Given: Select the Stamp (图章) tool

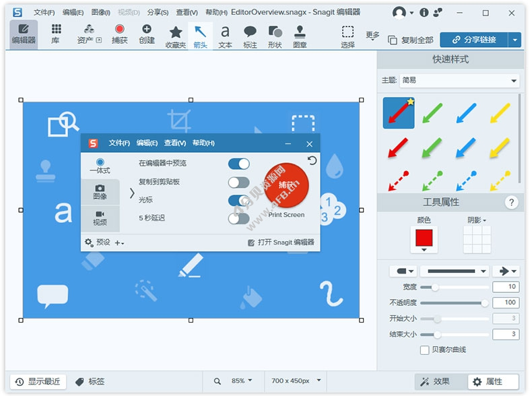Looking at the screenshot, I should (x=300, y=35).
